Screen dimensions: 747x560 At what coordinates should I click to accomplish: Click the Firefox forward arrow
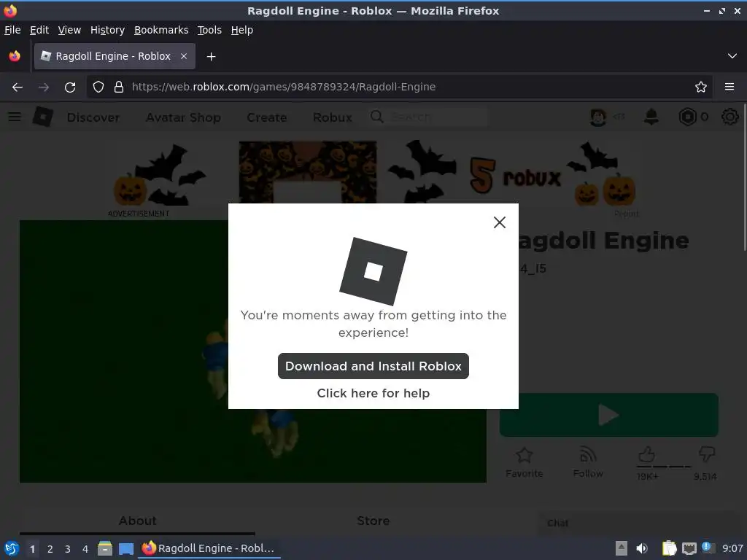(43, 87)
